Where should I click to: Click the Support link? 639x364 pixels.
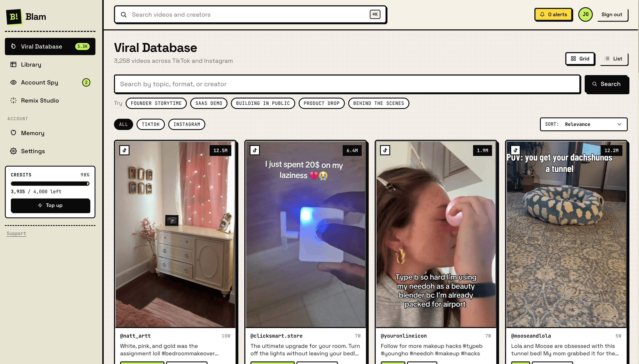click(x=16, y=234)
